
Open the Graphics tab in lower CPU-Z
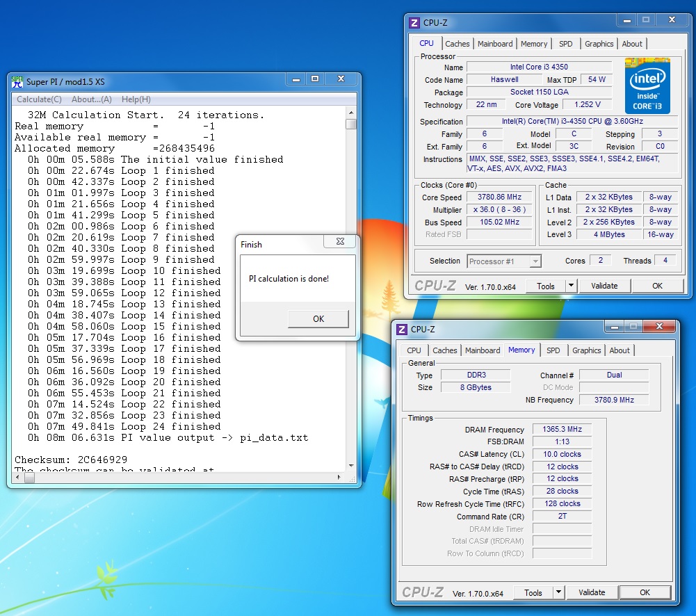point(586,350)
